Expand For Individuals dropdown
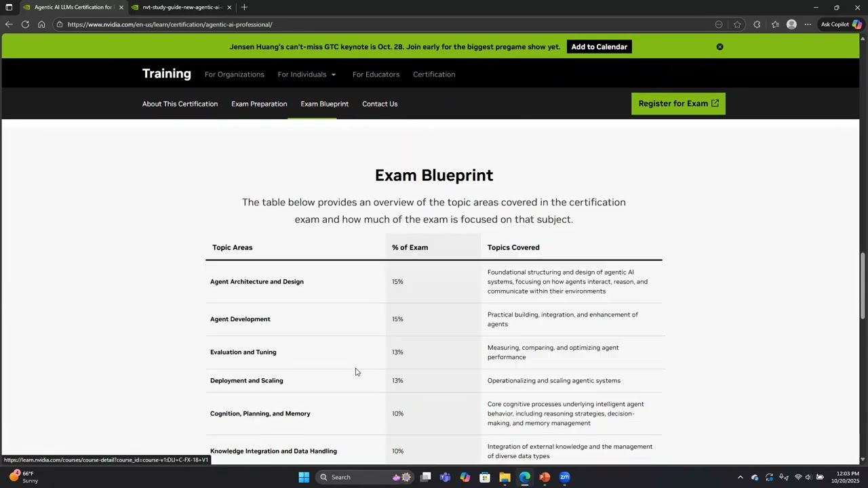The width and height of the screenshot is (868, 488). pyautogui.click(x=307, y=75)
